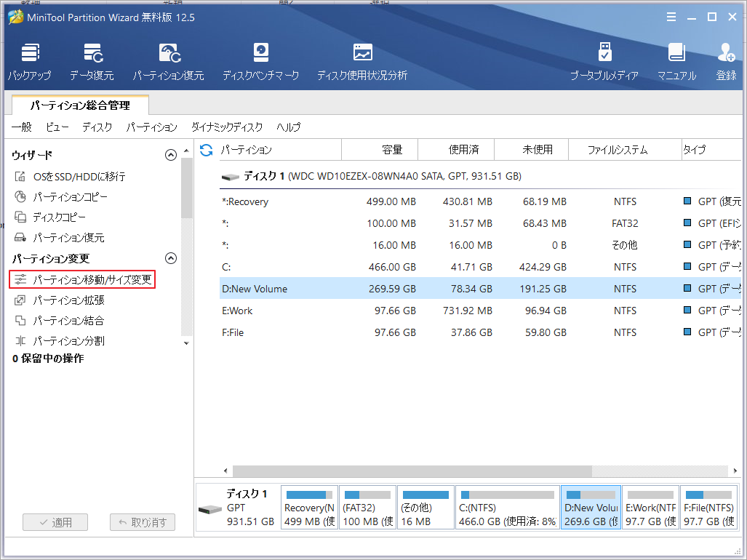Click the 0 保留中の操作 label
This screenshot has height=560, width=747.
48,359
